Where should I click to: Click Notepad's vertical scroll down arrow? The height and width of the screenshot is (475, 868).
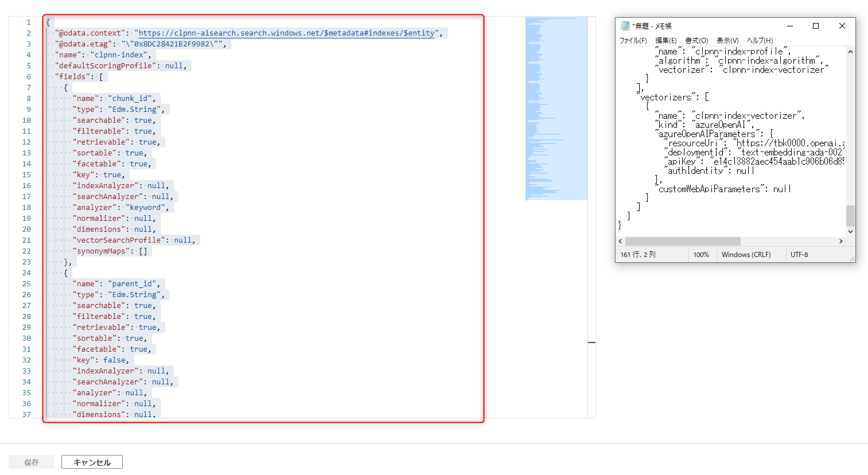pyautogui.click(x=850, y=232)
